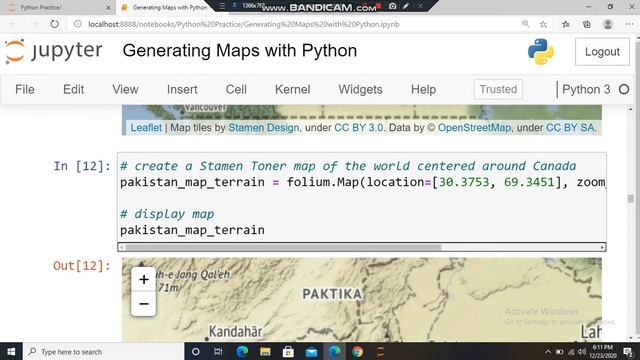Click right arrow of cell scrollbar
Viewport: 640px width, 360px height.
coord(602,247)
